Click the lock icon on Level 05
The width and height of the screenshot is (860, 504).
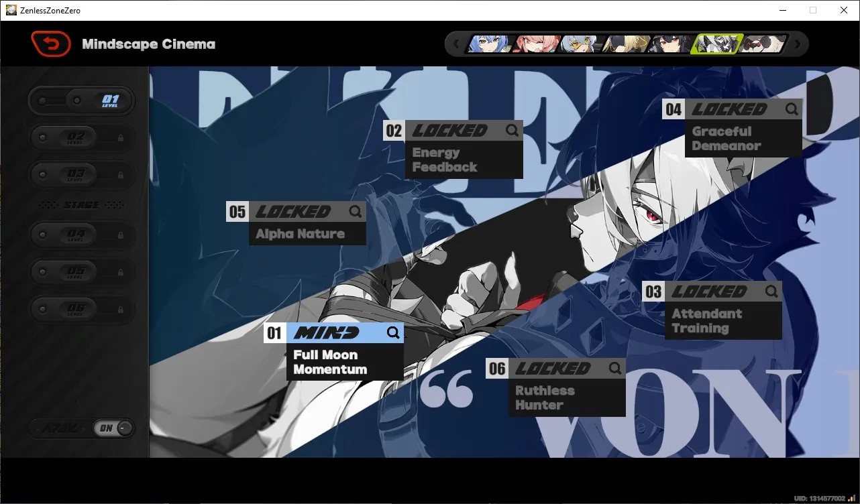click(x=121, y=272)
